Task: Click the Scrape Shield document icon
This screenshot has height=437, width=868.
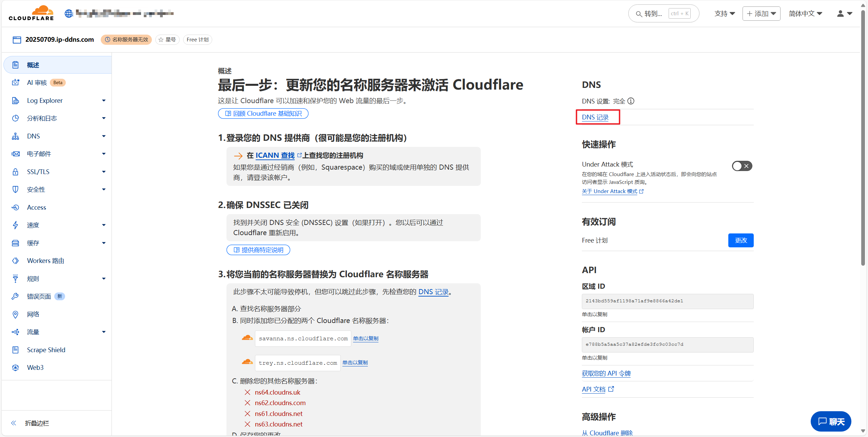Action: pyautogui.click(x=16, y=350)
